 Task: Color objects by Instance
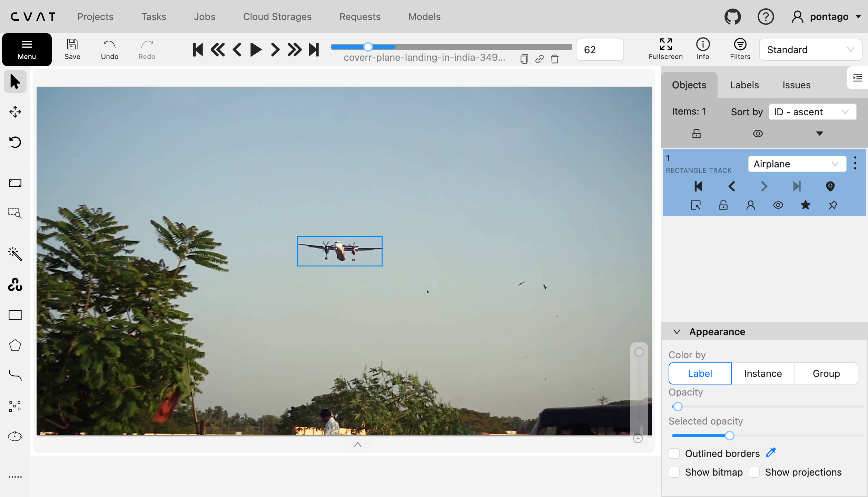pyautogui.click(x=763, y=373)
